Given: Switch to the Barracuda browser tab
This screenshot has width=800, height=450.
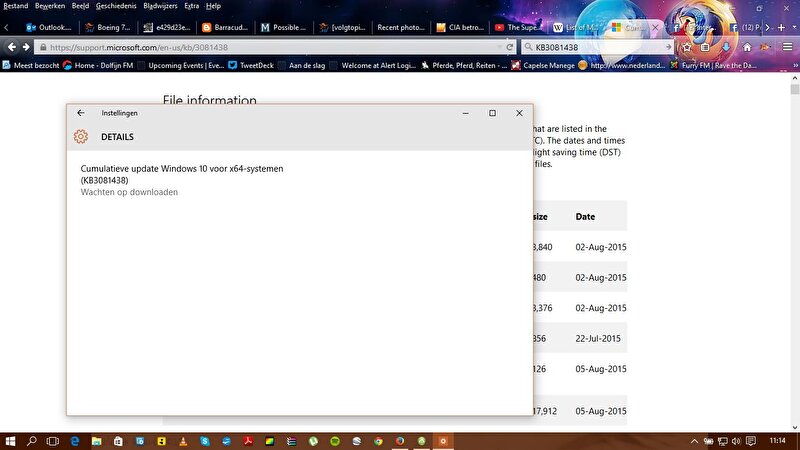Looking at the screenshot, I should click(221, 27).
